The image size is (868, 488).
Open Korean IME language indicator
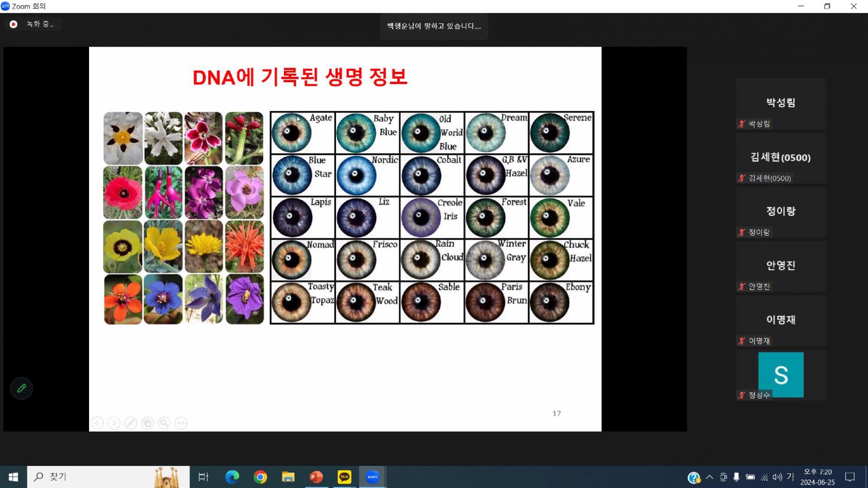[x=790, y=477]
